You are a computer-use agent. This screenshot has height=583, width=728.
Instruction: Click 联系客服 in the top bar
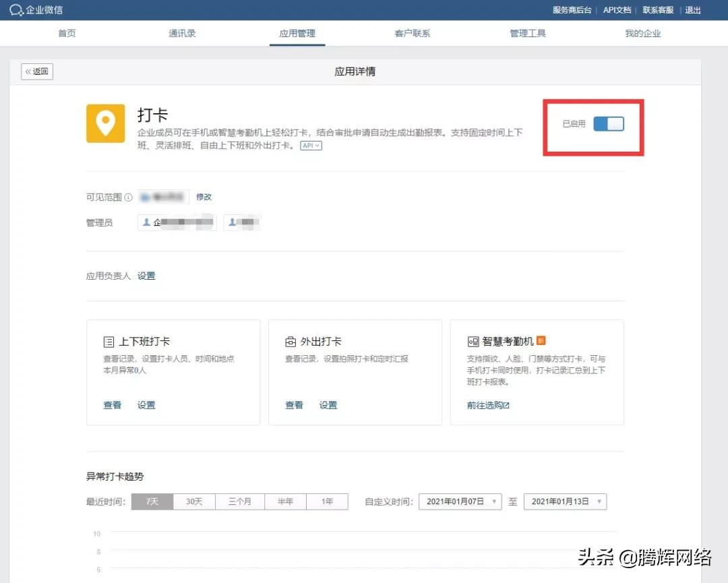[x=659, y=9]
